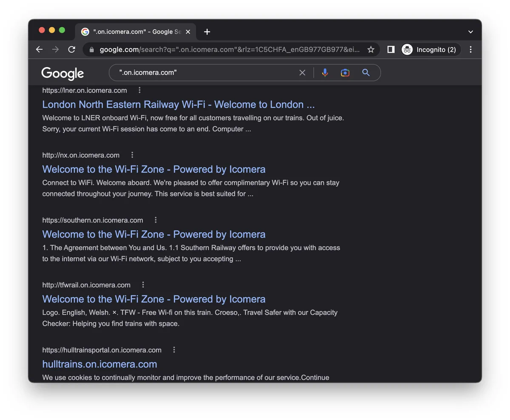
Task: Open options for the nx.on.icomera.com result
Action: (132, 155)
